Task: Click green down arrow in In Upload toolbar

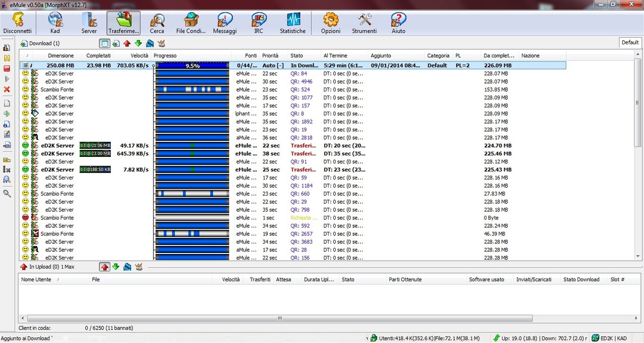Action: (x=116, y=267)
